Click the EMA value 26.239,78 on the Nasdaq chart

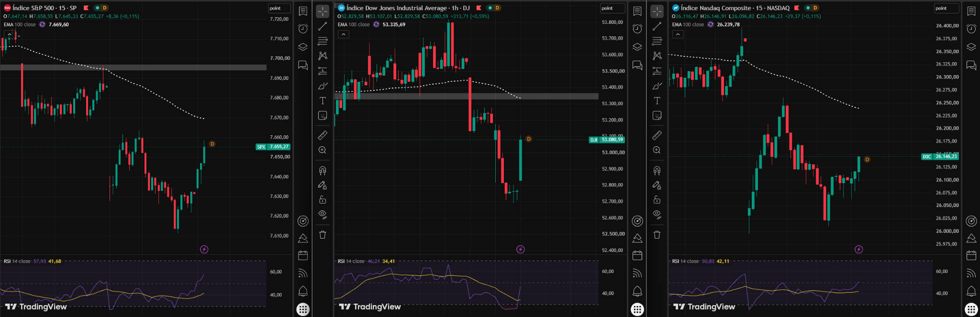[x=728, y=24]
